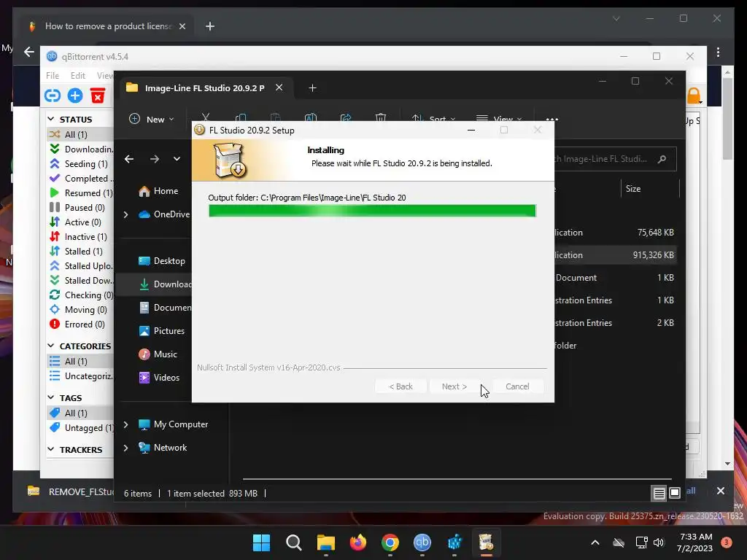747x560 pixels.
Task: Switch to large icons view in status bar
Action: tap(675, 494)
